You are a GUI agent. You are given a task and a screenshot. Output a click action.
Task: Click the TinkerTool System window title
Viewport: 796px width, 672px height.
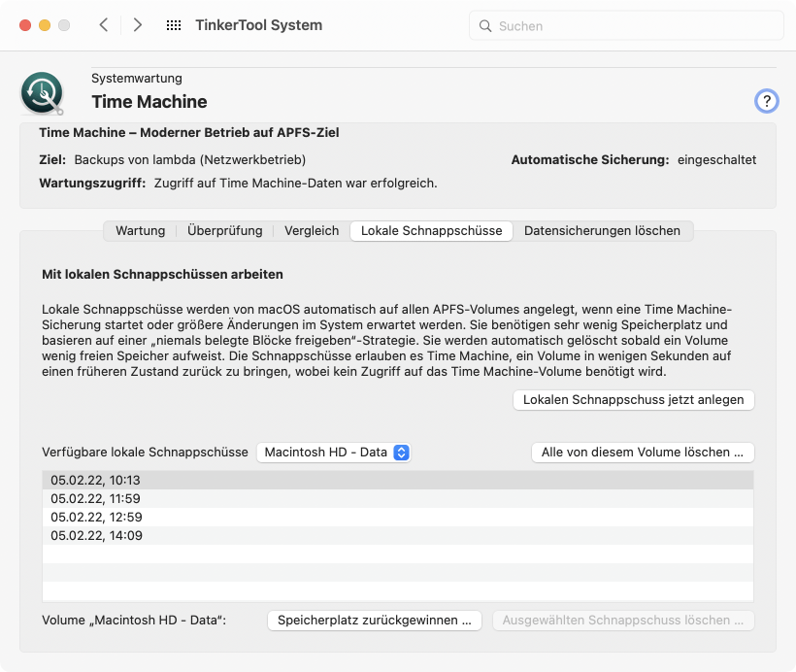tap(259, 25)
